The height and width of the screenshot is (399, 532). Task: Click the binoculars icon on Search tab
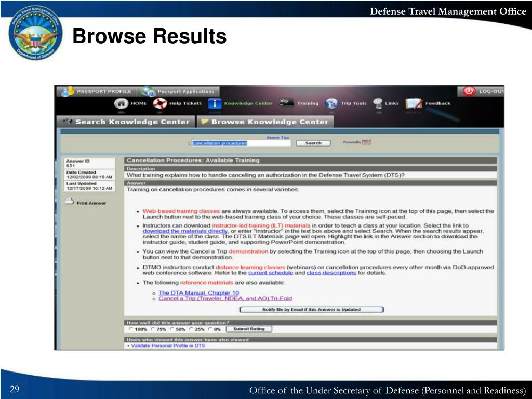(67, 121)
